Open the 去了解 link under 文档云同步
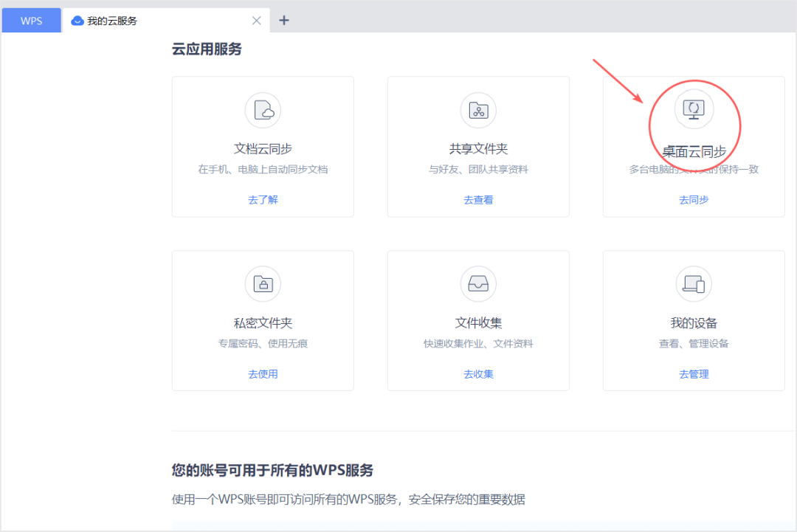The image size is (797, 532). [263, 199]
